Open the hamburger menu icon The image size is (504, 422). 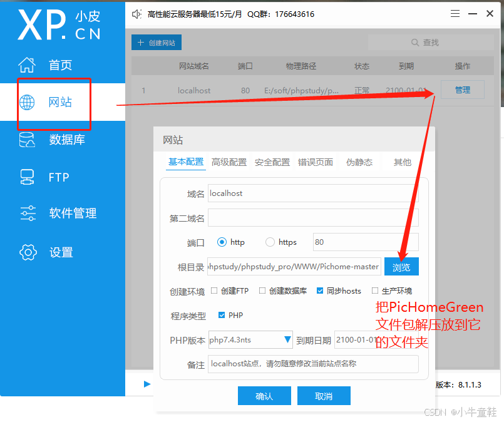click(455, 14)
